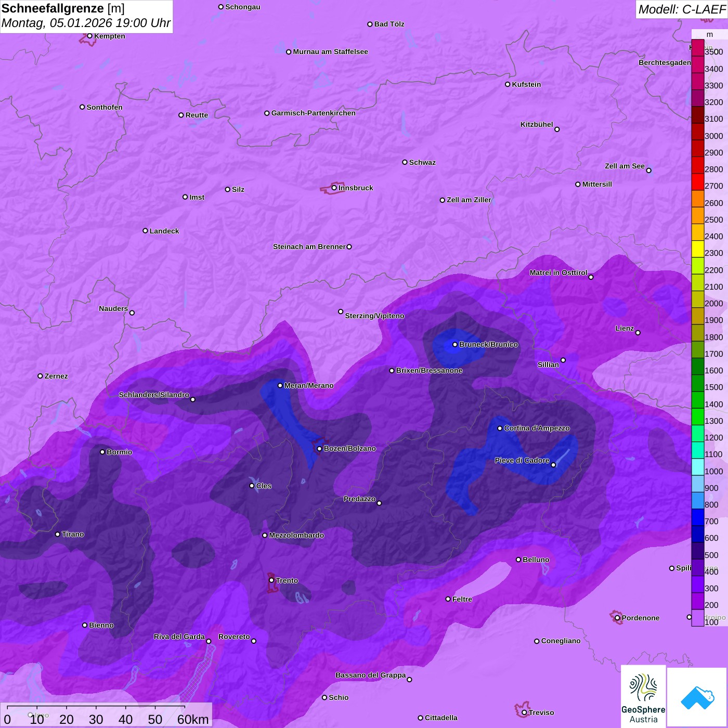This screenshot has height=728, width=728.
Task: Click the Kitzbühel marker dot
Action: [557, 129]
